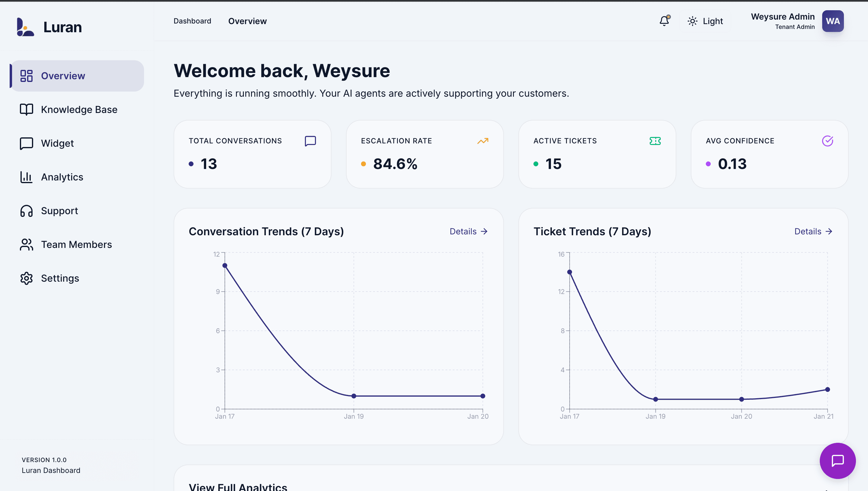Open the purple chat launcher bubble
The image size is (868, 491).
(x=838, y=461)
